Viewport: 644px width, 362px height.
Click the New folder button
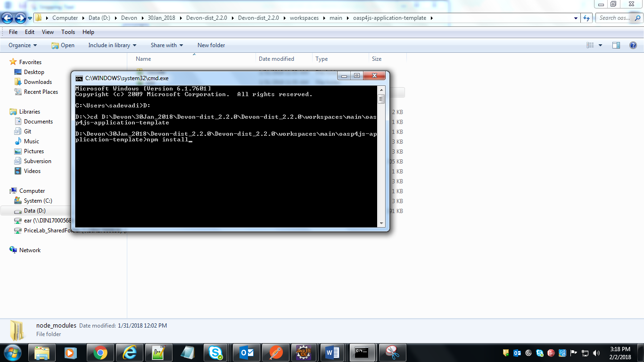pos(211,45)
